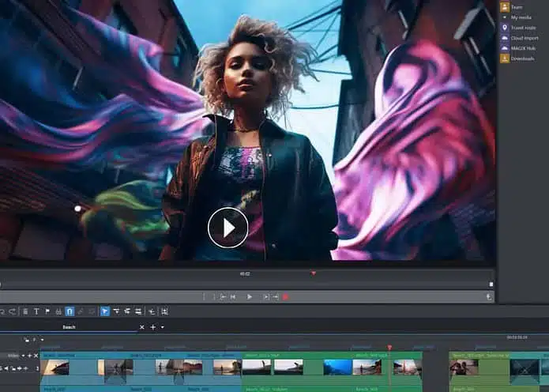
Task: Open the Video track header dropdown arrow
Action: [21, 356]
